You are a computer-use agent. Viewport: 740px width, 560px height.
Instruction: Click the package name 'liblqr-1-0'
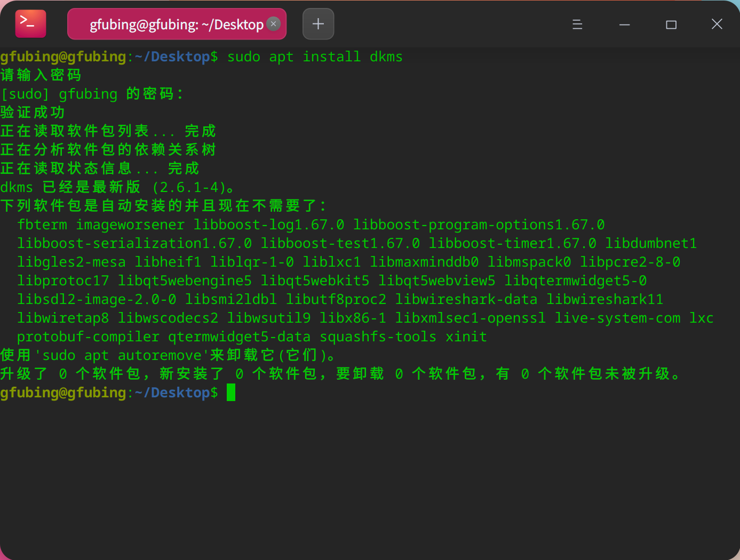point(252,262)
